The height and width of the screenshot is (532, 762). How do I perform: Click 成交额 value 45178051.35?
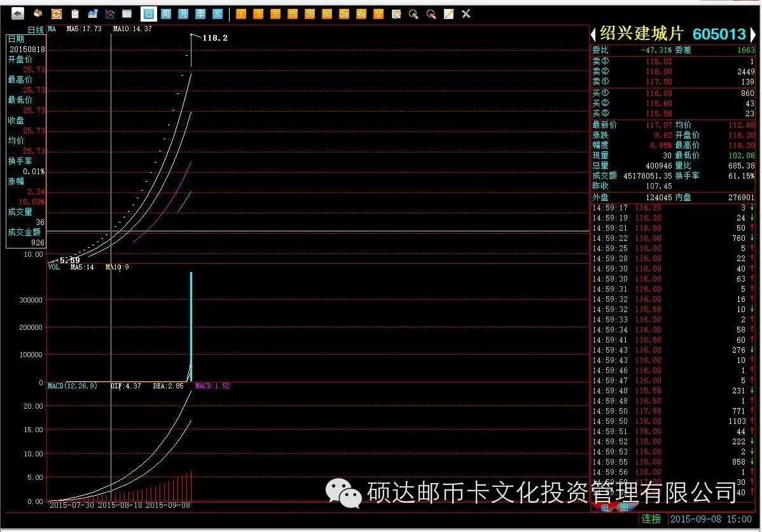click(x=648, y=176)
